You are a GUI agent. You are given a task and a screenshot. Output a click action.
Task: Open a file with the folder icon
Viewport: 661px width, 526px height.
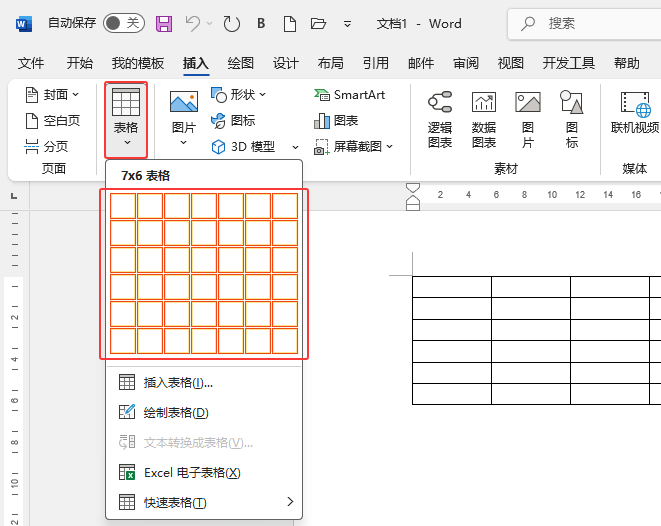pyautogui.click(x=318, y=23)
